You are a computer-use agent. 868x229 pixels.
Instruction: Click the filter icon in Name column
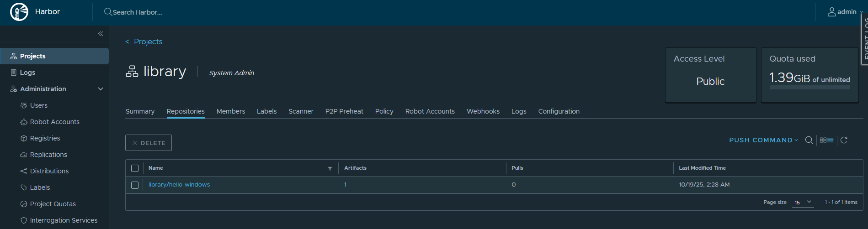(330, 168)
